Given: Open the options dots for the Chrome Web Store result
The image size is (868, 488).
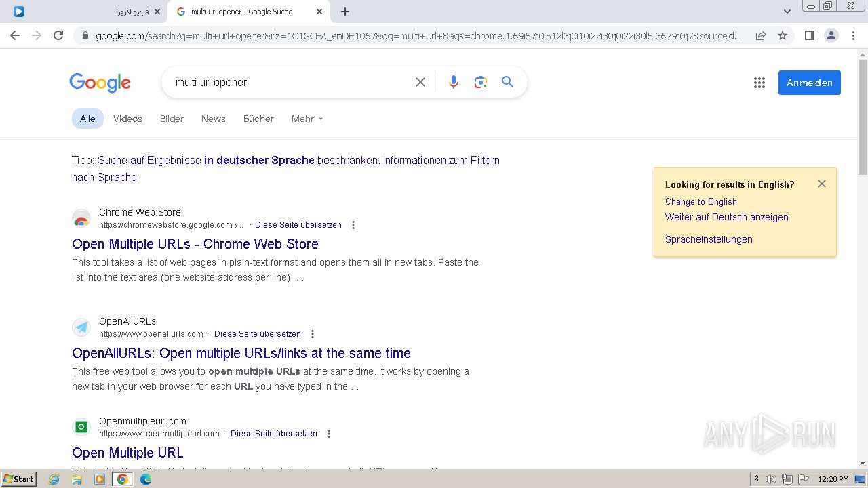Looking at the screenshot, I should 353,225.
